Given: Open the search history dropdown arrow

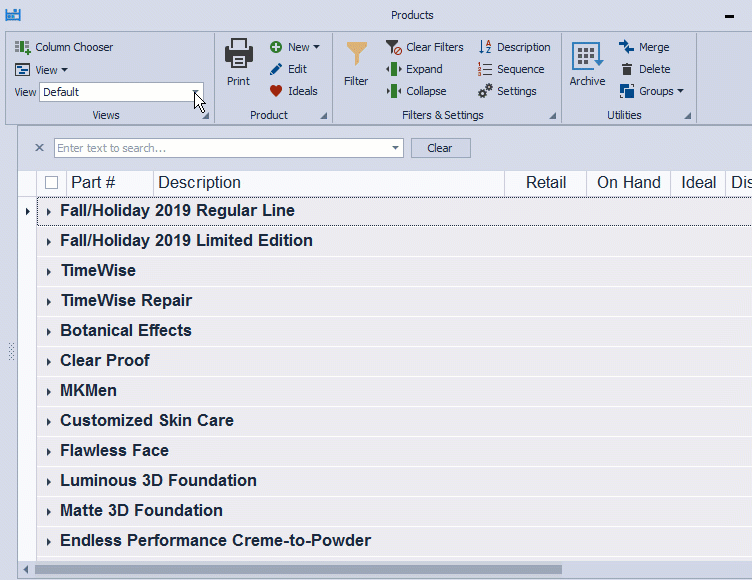Looking at the screenshot, I should click(x=395, y=148).
